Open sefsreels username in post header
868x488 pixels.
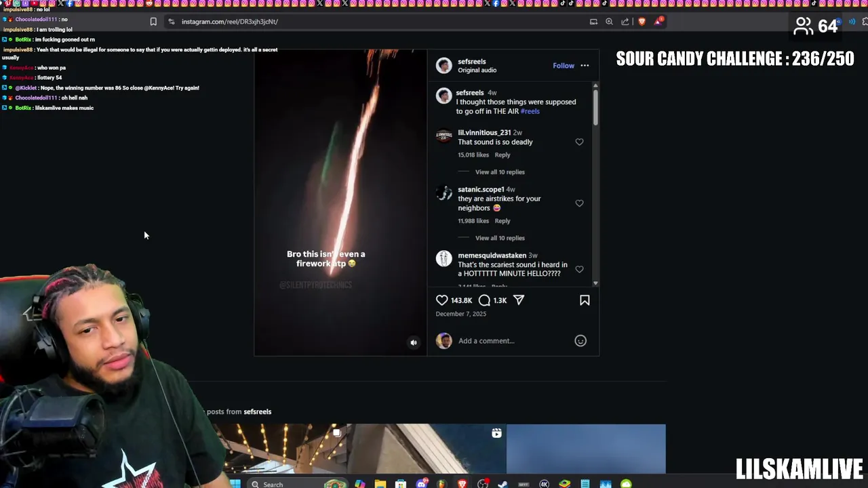(x=472, y=62)
